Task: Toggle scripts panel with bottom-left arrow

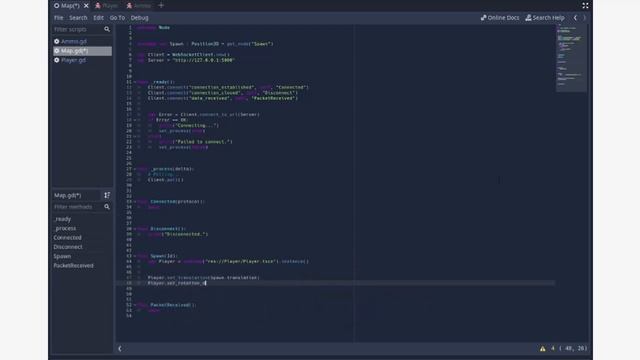Action: (120, 349)
